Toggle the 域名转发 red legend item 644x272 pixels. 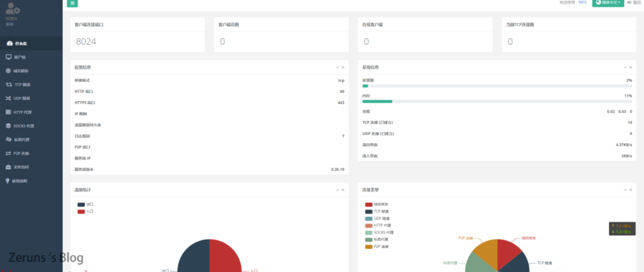[377, 205]
